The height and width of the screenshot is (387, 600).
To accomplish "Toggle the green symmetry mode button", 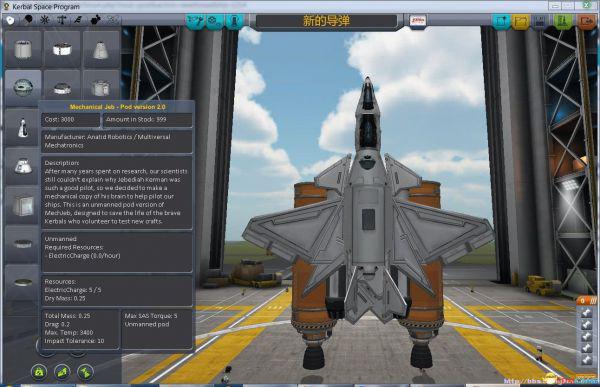I will 39,372.
